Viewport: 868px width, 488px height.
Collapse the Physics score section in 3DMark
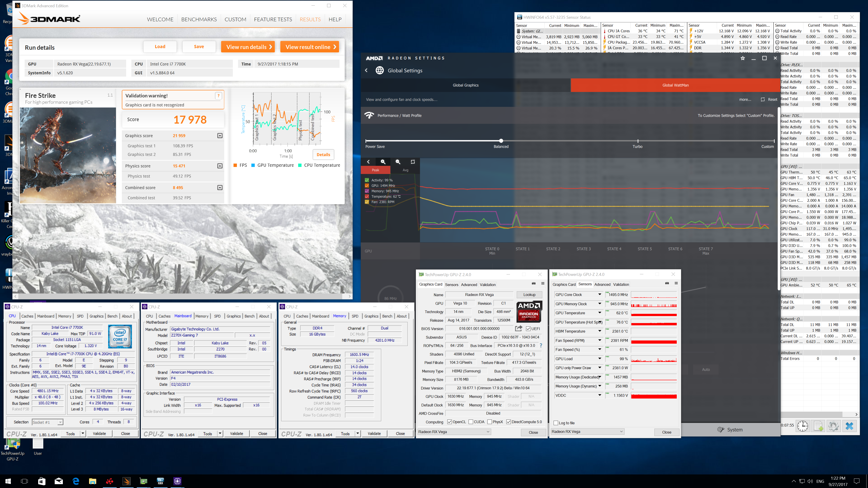[x=220, y=166]
